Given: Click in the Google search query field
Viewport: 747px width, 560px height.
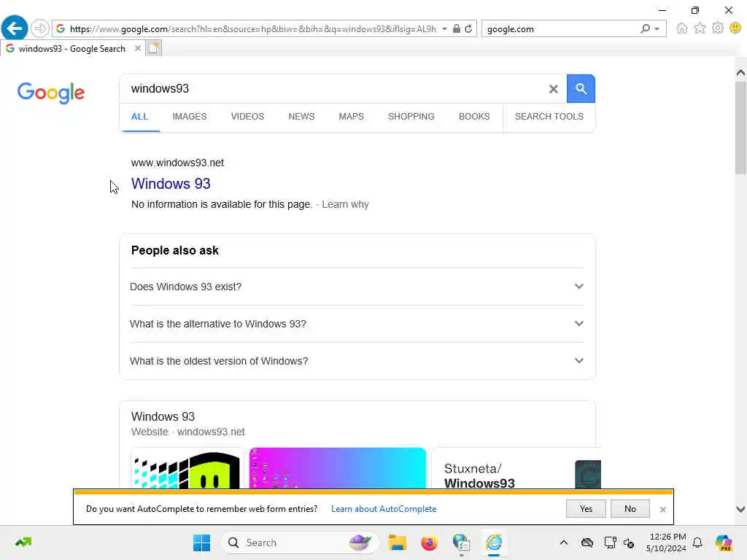Looking at the screenshot, I should click(333, 88).
